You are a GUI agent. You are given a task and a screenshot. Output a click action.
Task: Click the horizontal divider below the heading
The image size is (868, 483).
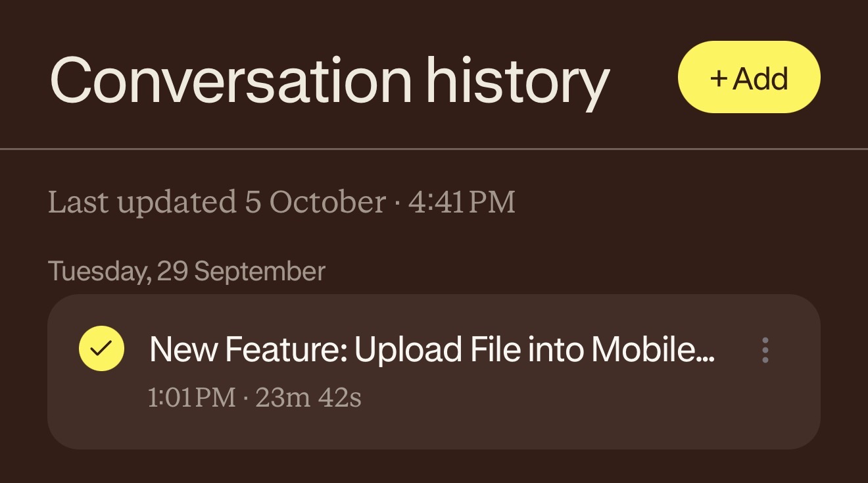pyautogui.click(x=434, y=149)
